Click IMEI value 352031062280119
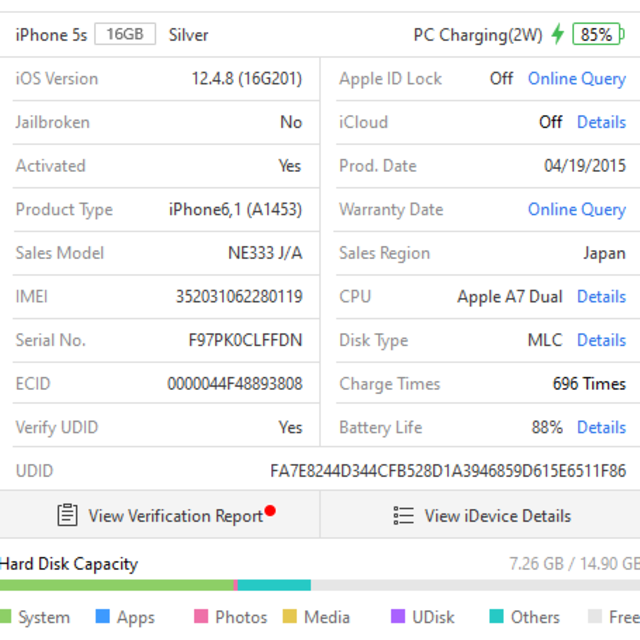 point(239,296)
